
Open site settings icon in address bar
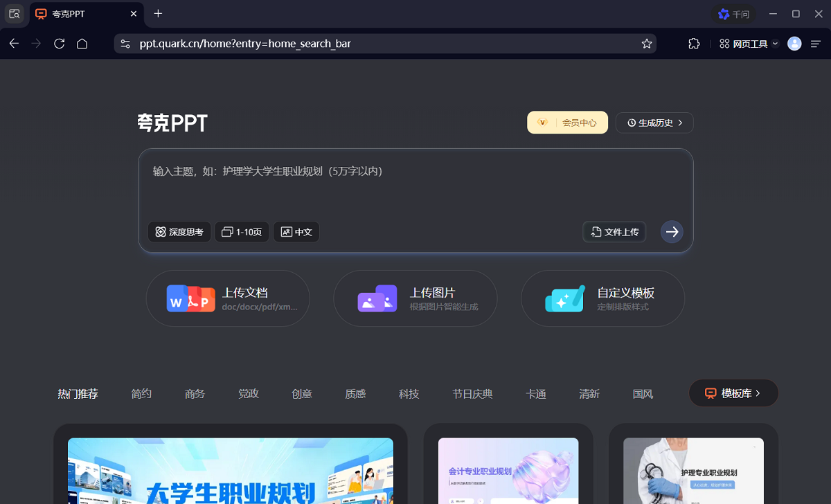[125, 44]
